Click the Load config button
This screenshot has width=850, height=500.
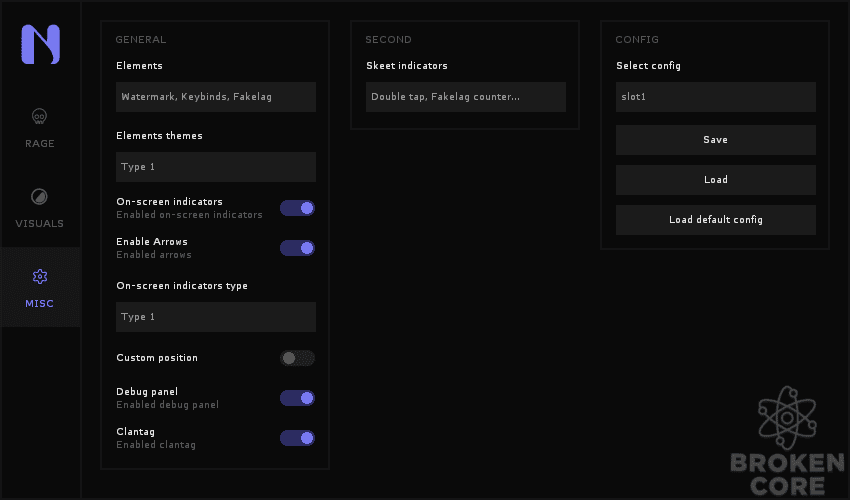(716, 180)
